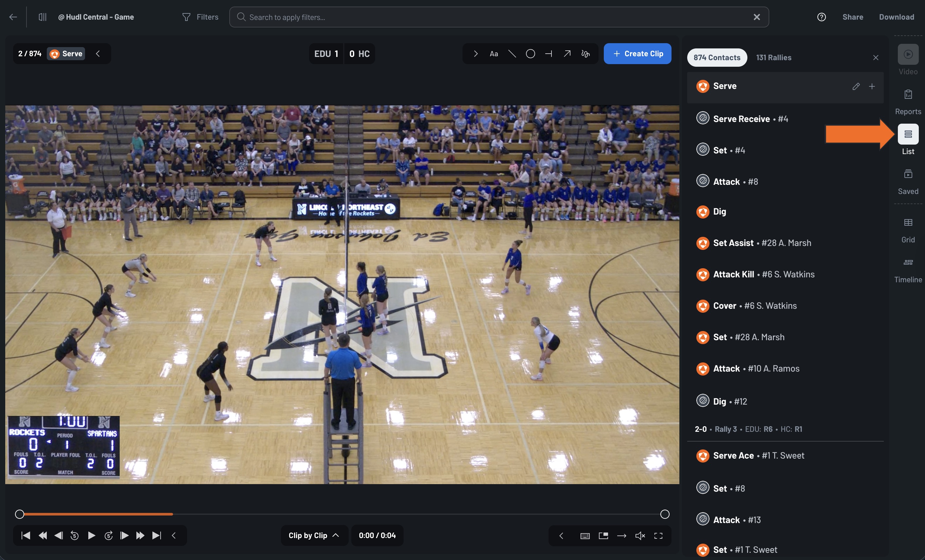925x560 pixels.
Task: Toggle picture-in-picture view
Action: pyautogui.click(x=603, y=535)
